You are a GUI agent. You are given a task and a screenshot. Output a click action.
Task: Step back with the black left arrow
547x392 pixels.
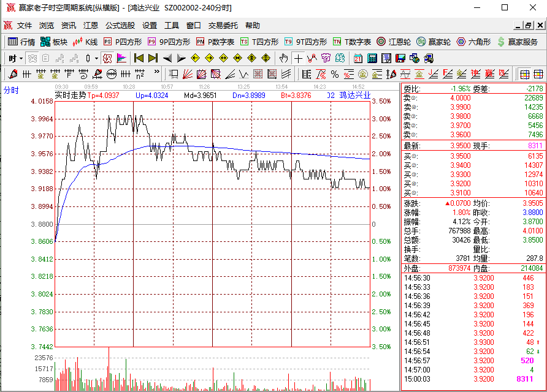click(167, 58)
